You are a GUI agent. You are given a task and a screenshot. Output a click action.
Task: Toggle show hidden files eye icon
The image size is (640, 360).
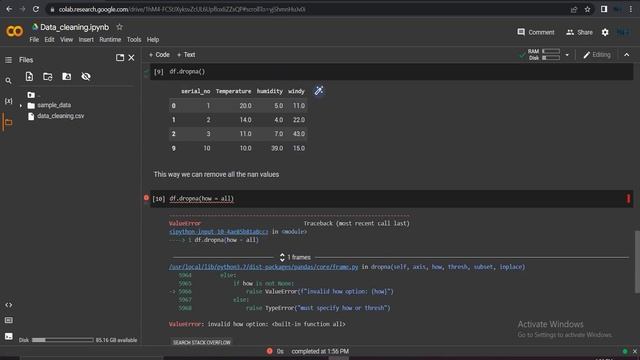[86, 76]
